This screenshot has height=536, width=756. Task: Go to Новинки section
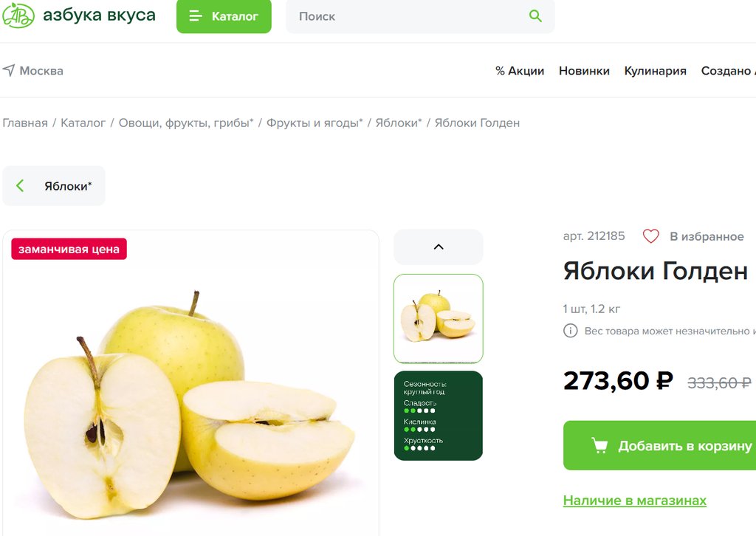coord(584,71)
